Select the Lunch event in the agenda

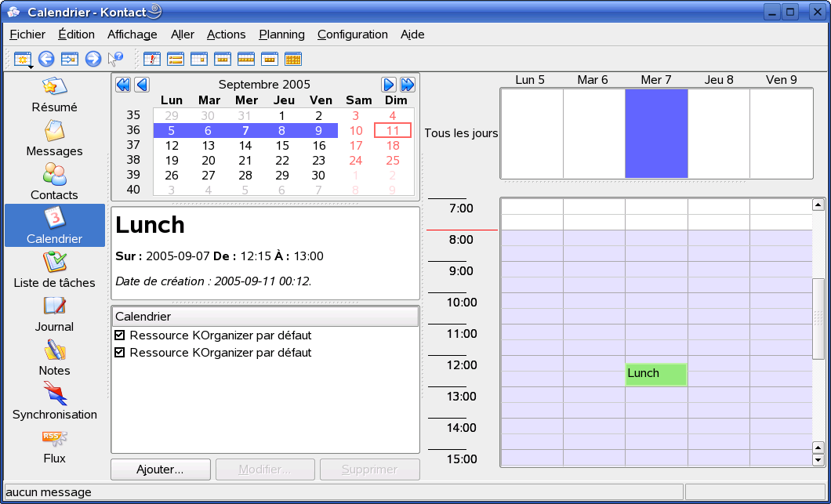(656, 374)
